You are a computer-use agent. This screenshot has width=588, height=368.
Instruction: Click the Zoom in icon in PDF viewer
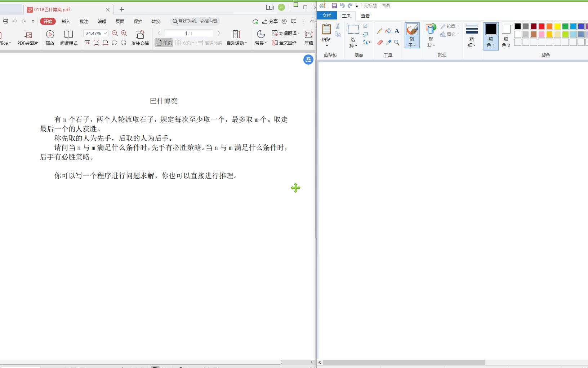pos(124,33)
